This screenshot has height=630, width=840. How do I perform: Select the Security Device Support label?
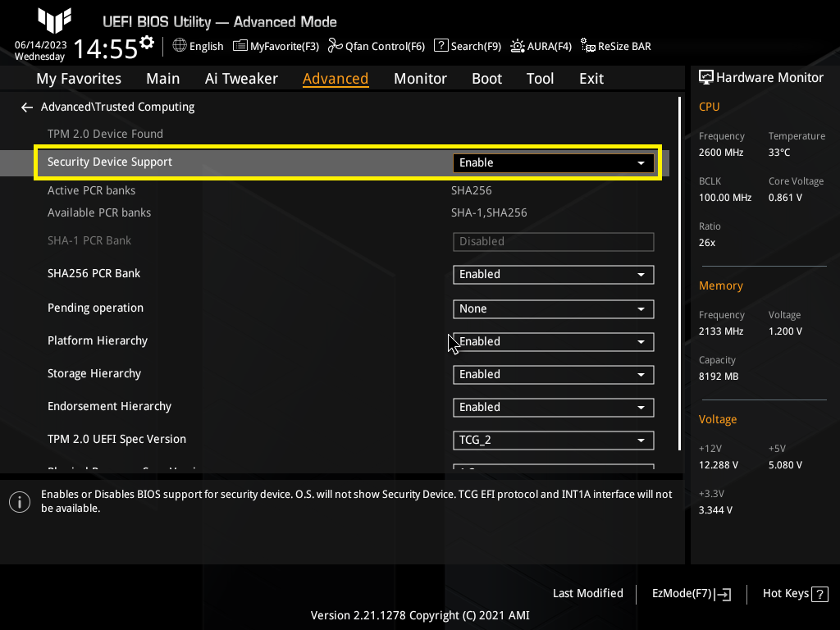(110, 162)
